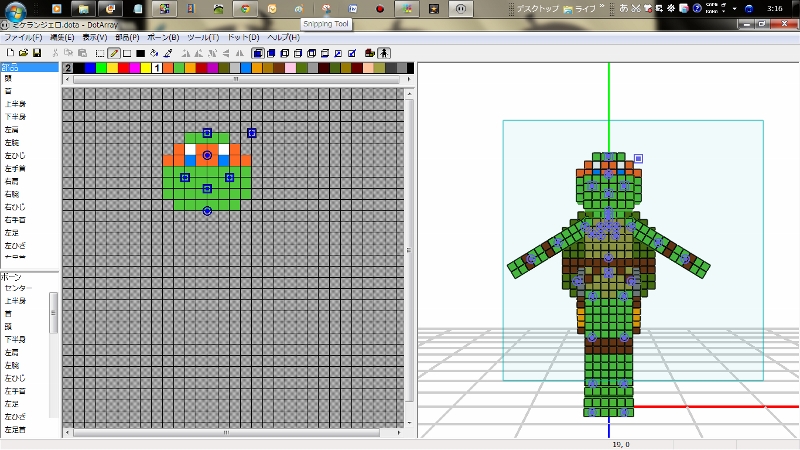Show hidden tray icons arrow
Image resolution: width=800 pixels, height=450 pixels.
[x=734, y=9]
